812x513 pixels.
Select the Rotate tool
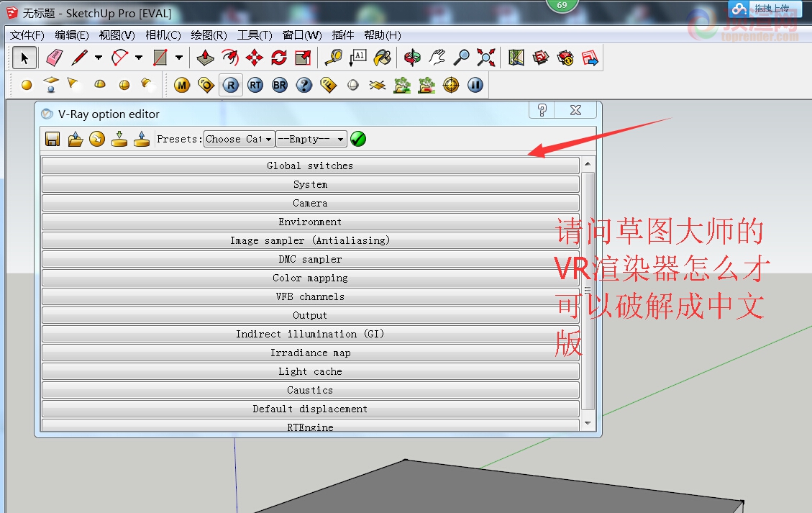[278, 58]
